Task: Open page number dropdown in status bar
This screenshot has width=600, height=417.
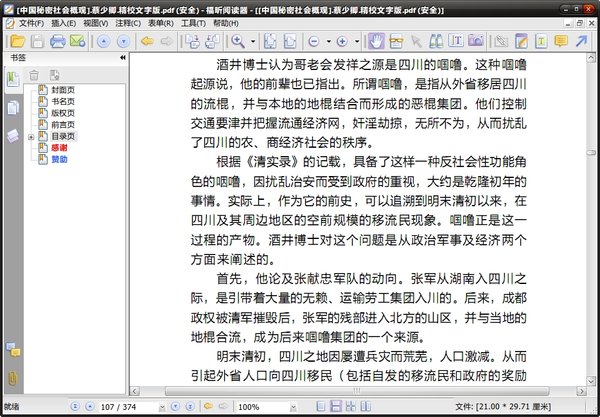Action: pos(162,407)
